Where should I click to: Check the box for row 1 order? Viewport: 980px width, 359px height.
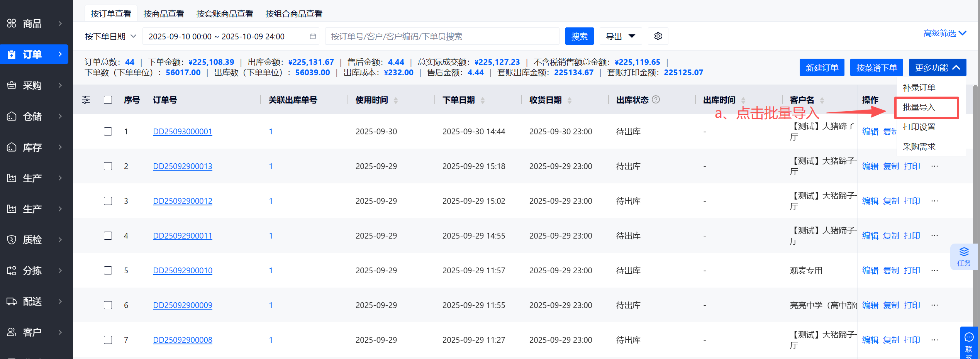coord(108,132)
